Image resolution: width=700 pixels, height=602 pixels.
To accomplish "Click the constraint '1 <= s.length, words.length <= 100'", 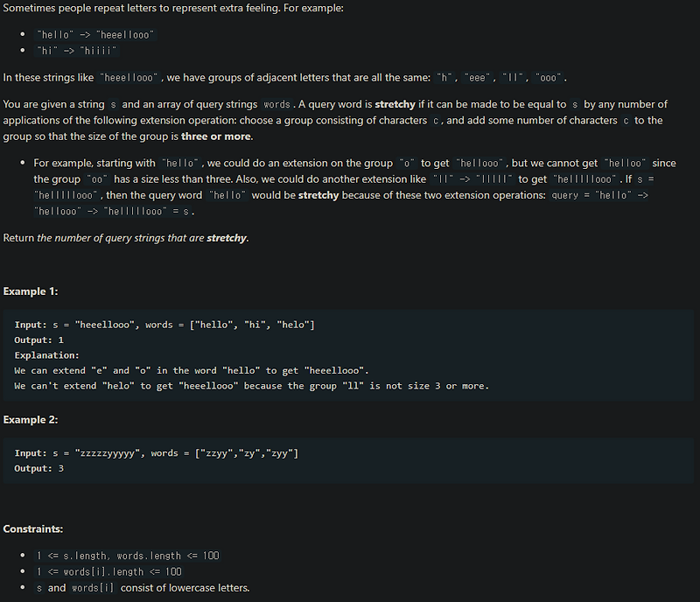I will 128,556.
